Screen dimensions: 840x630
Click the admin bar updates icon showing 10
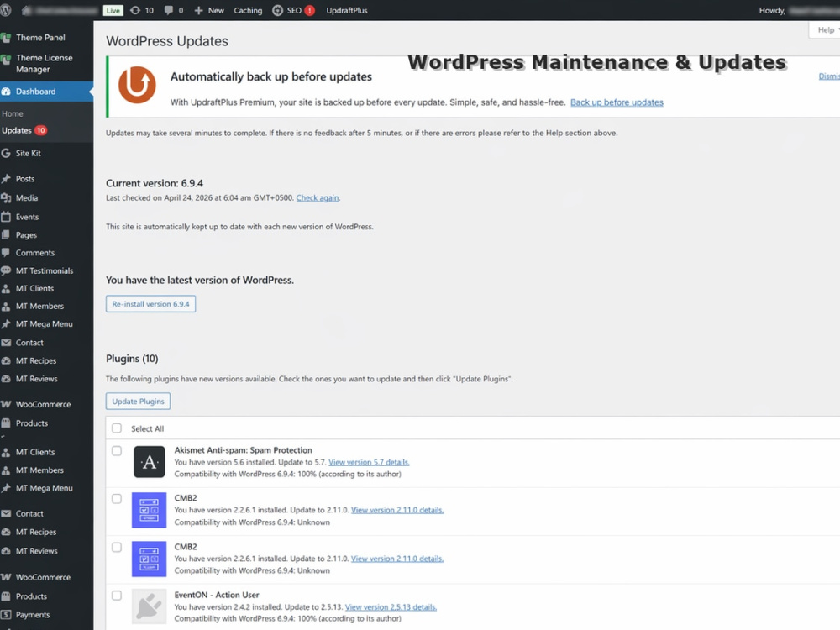(135, 10)
